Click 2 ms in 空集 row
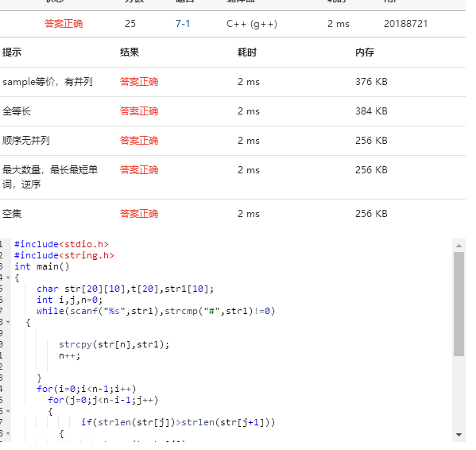Viewport: 476px width, 450px height. click(x=249, y=214)
